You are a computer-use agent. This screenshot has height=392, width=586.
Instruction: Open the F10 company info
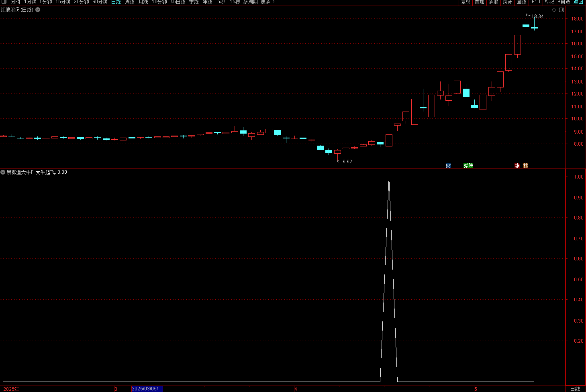536,2
